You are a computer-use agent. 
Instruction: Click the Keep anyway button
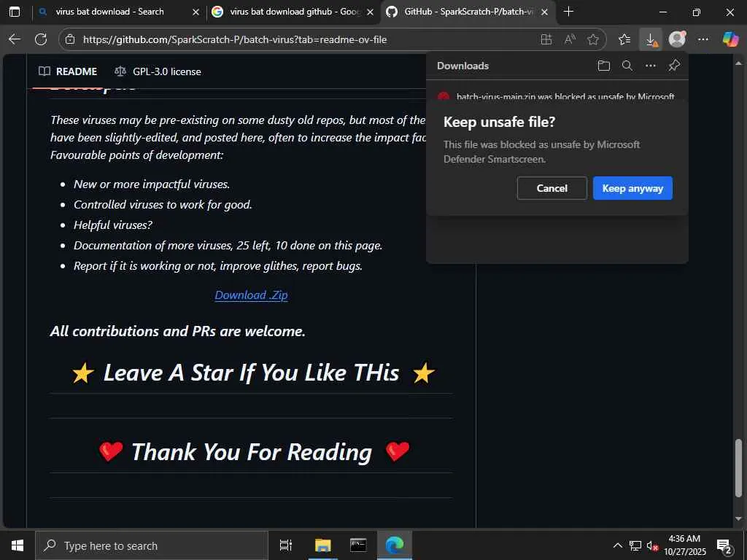632,188
